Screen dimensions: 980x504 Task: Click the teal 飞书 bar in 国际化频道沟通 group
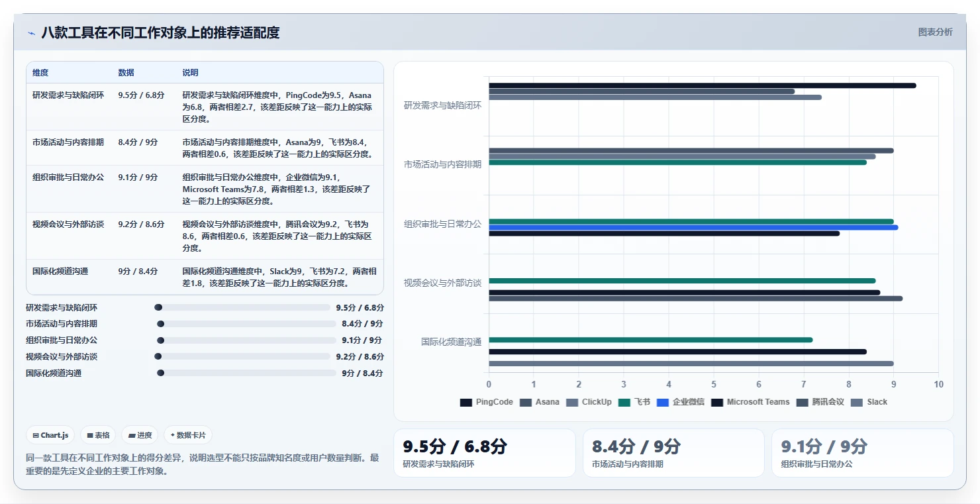tap(650, 340)
